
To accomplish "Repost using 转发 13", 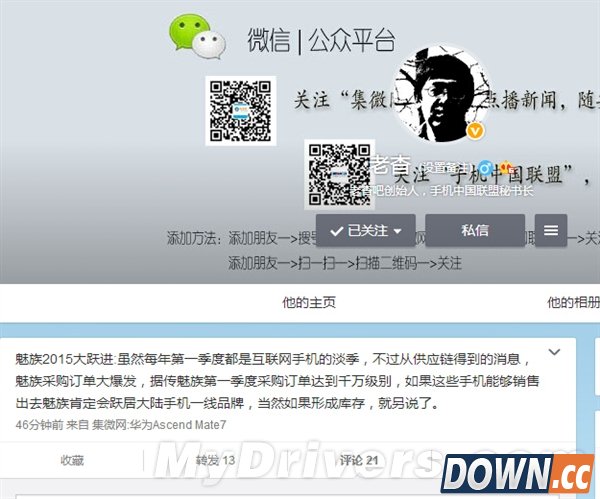I will tap(215, 460).
